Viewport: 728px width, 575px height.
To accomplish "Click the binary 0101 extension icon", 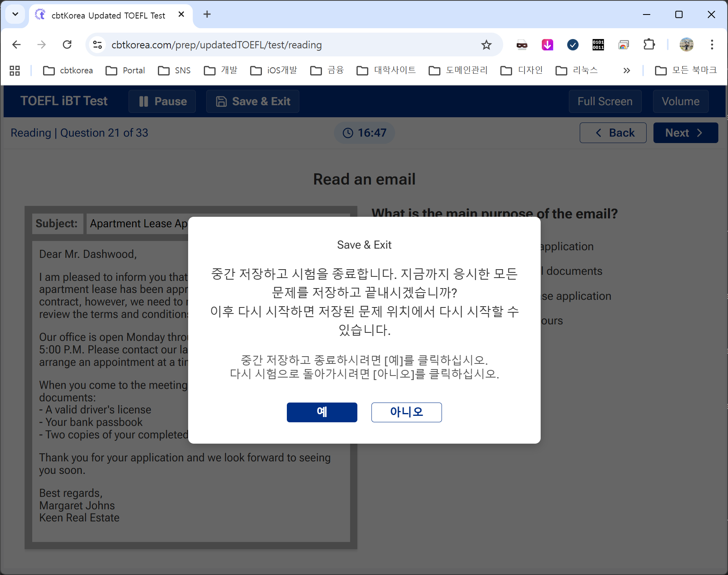I will [598, 45].
